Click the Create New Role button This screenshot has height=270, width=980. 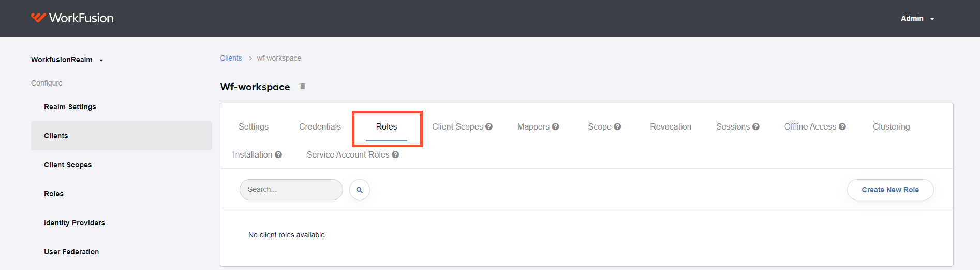[x=890, y=190]
